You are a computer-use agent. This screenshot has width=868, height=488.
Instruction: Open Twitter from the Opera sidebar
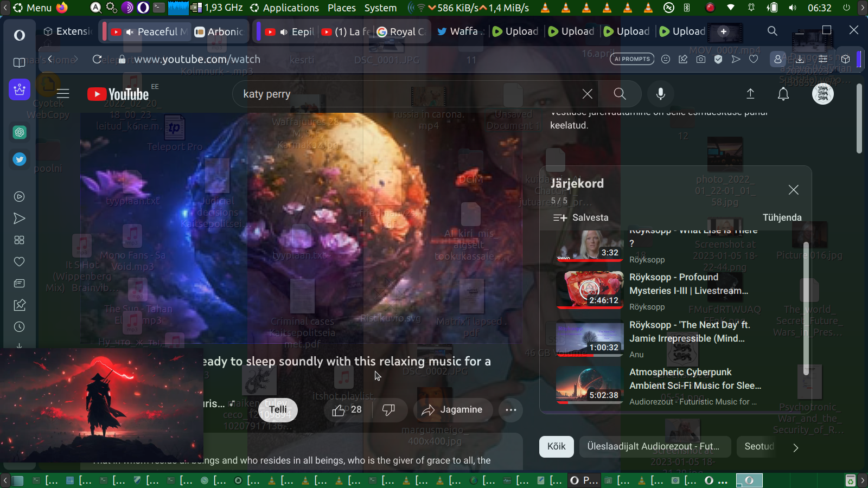20,159
